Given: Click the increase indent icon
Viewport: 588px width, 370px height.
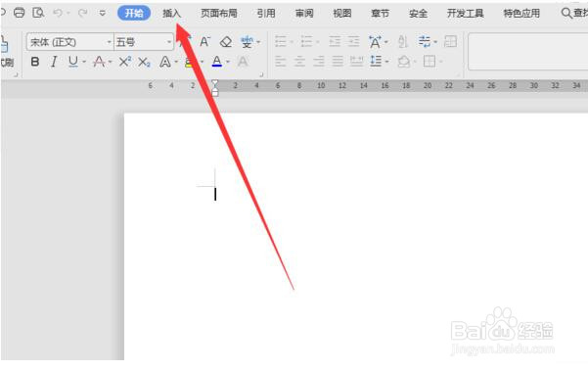Looking at the screenshot, I should coord(354,41).
